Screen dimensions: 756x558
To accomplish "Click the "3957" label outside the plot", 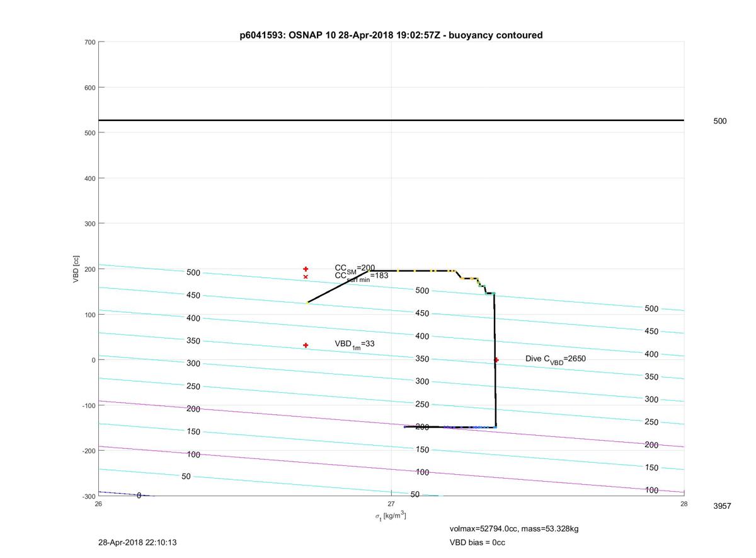I will [x=722, y=506].
